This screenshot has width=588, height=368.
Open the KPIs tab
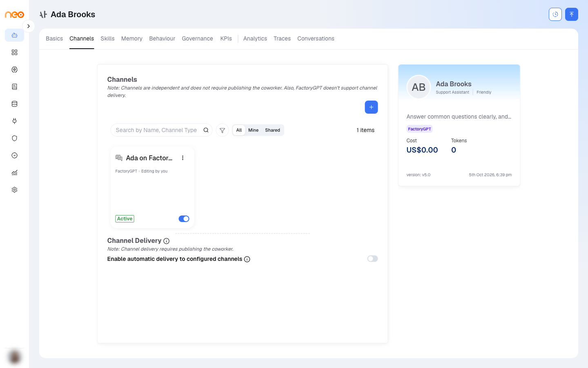(226, 38)
